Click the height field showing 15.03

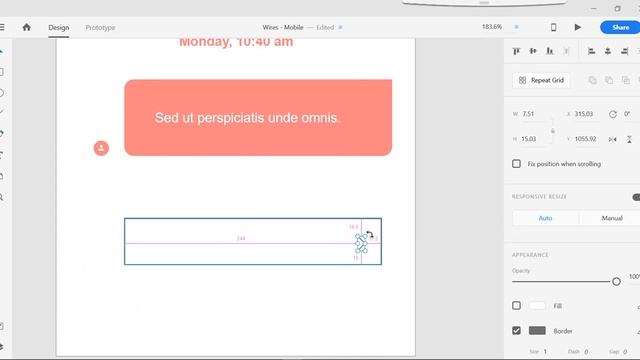tap(534, 139)
